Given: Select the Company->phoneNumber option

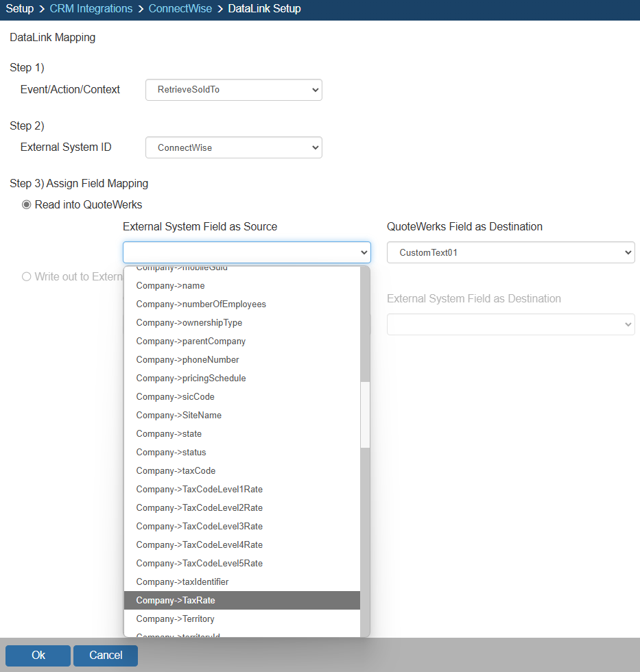Looking at the screenshot, I should (x=187, y=359).
